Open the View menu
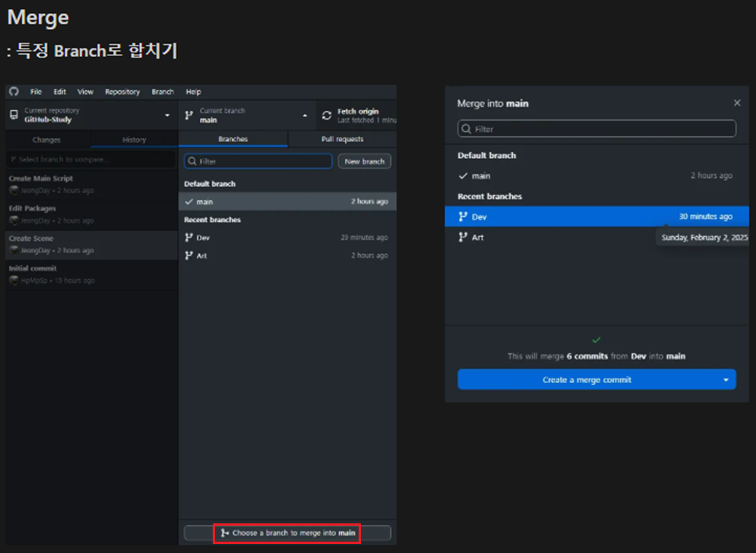The image size is (756, 553). pyautogui.click(x=85, y=92)
